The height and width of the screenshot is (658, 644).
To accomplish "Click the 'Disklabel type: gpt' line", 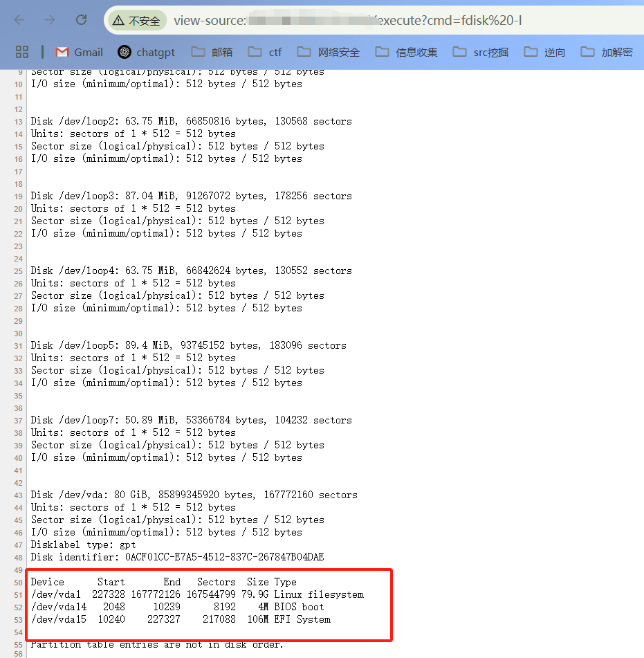I will [83, 545].
